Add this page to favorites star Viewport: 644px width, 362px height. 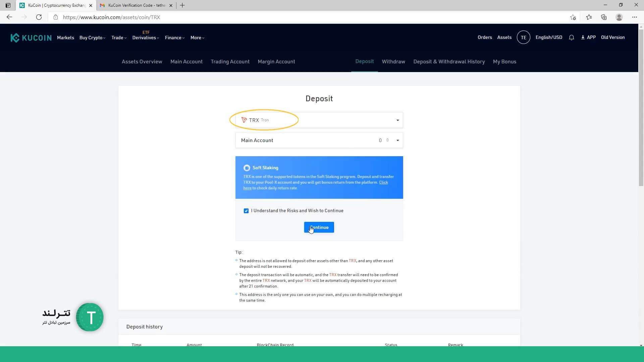tap(573, 17)
